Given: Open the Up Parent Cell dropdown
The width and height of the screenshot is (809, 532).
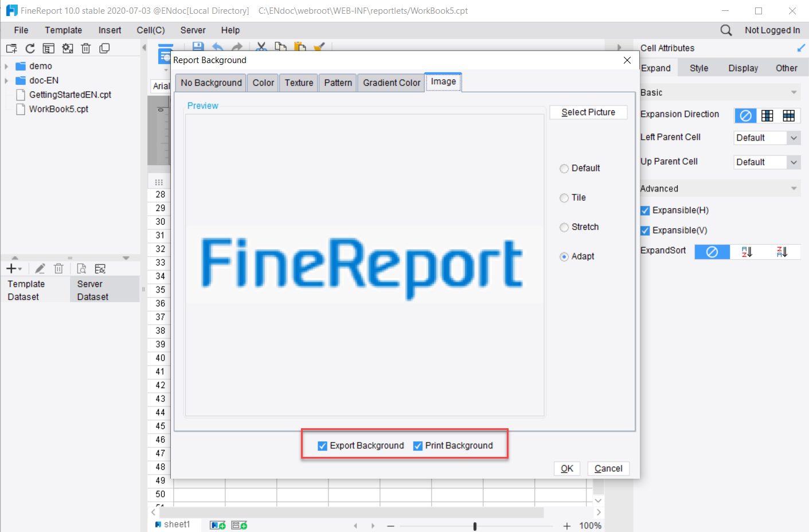Looking at the screenshot, I should coord(794,162).
